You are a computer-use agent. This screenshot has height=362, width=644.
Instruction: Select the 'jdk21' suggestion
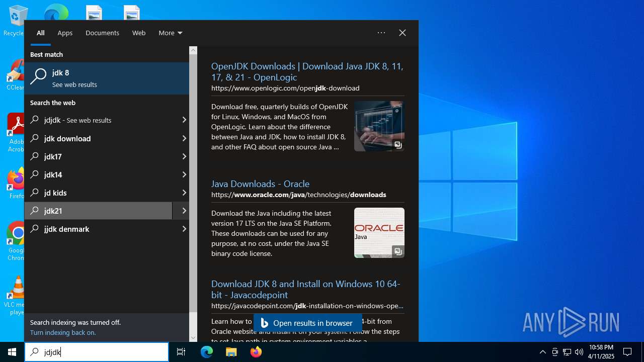click(98, 211)
